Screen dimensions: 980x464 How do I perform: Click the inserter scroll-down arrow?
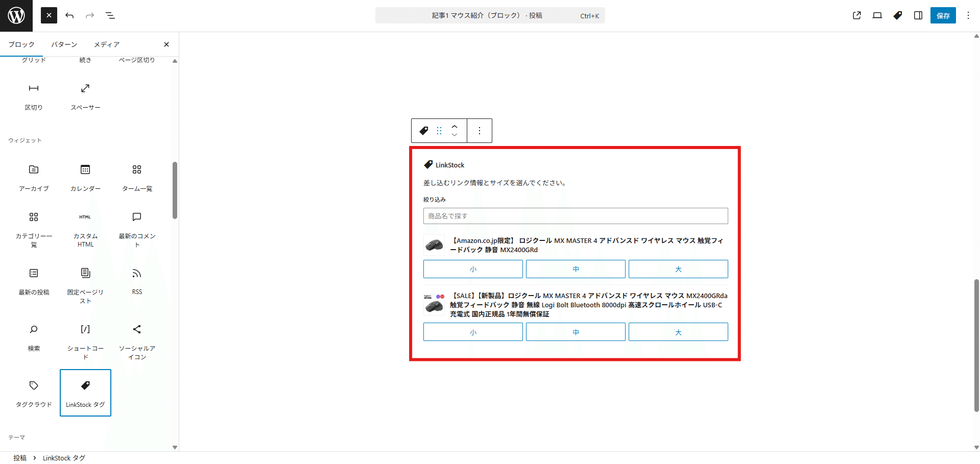pos(175,447)
